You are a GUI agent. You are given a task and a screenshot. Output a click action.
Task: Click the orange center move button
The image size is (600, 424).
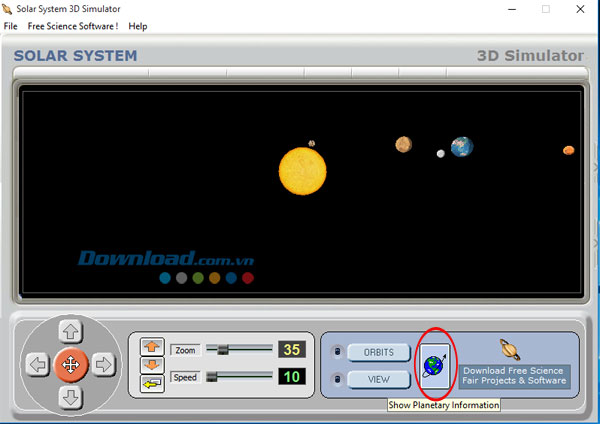point(70,365)
